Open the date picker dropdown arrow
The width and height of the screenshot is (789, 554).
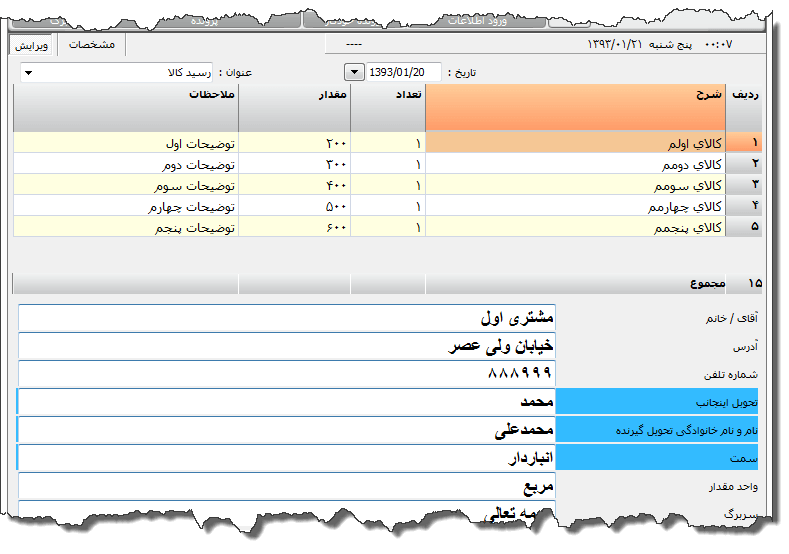354,72
